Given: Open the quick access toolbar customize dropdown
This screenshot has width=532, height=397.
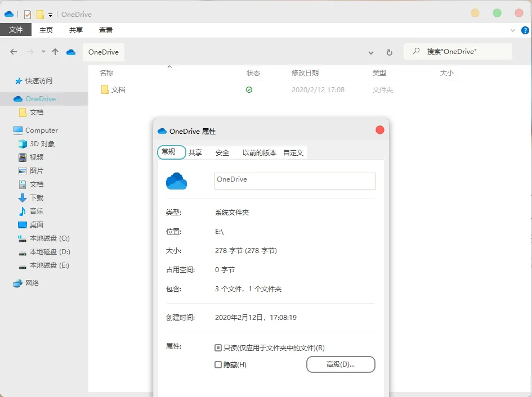Looking at the screenshot, I should (x=50, y=15).
